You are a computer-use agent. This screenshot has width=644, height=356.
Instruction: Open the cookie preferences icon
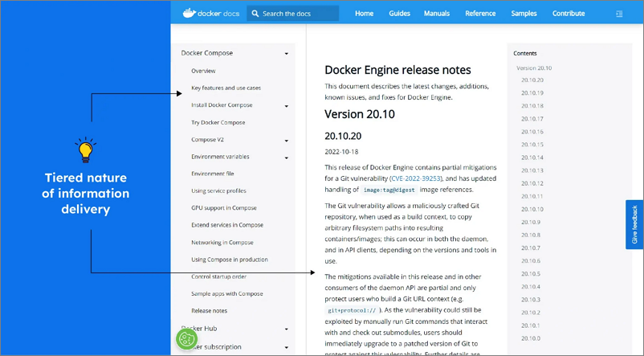coord(187,339)
